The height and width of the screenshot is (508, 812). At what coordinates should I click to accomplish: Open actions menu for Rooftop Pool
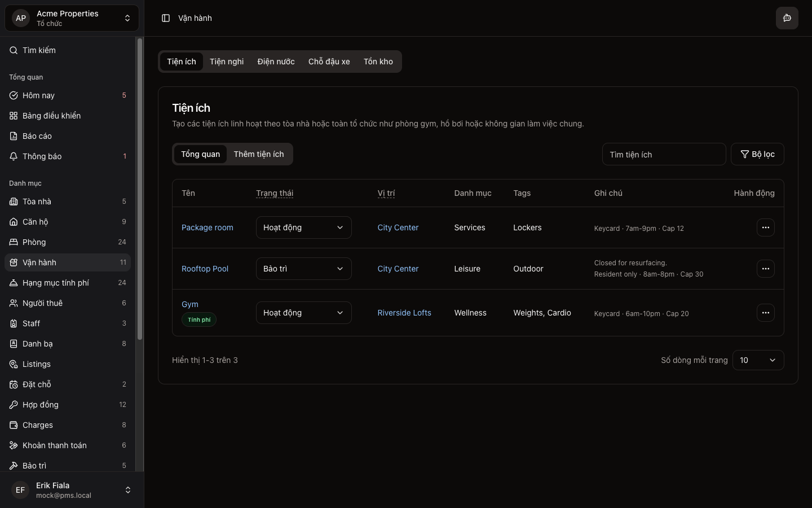coord(765,269)
